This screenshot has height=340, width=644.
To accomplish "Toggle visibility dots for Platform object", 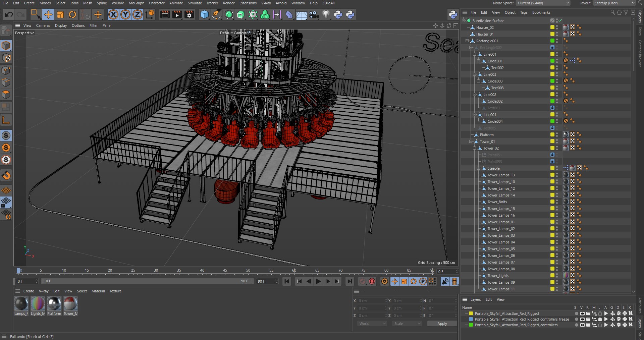I will pos(557,134).
